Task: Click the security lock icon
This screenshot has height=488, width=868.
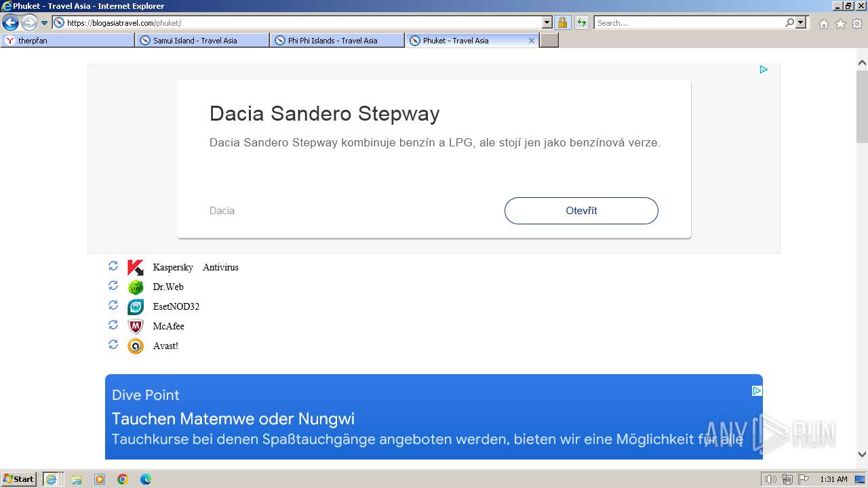Action: [563, 22]
